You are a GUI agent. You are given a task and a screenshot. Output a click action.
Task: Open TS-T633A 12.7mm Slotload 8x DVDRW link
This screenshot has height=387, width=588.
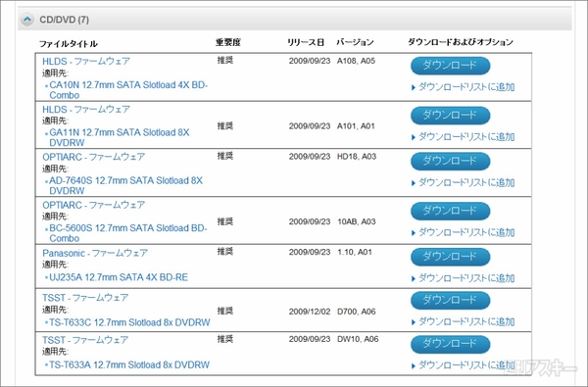point(129,364)
